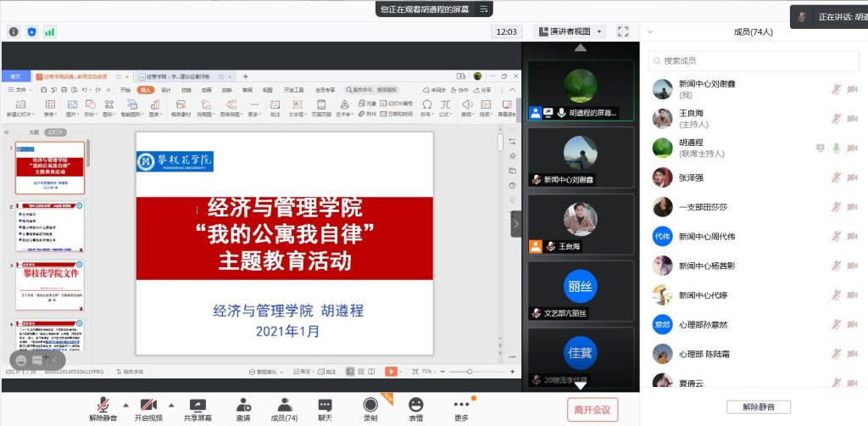The height and width of the screenshot is (426, 868).
Task: Enter full screen mode
Action: [623, 31]
